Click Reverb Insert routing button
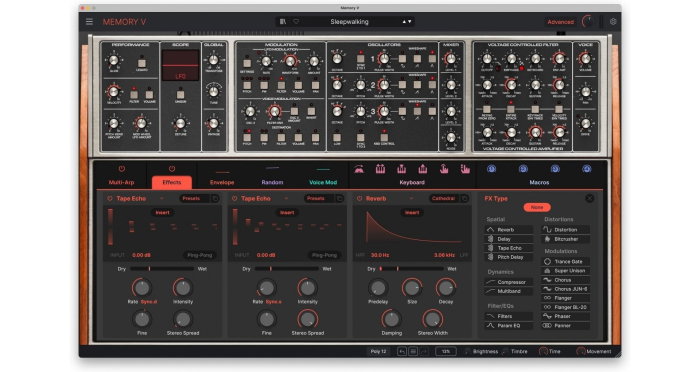This screenshot has width=700, height=372. (x=412, y=213)
